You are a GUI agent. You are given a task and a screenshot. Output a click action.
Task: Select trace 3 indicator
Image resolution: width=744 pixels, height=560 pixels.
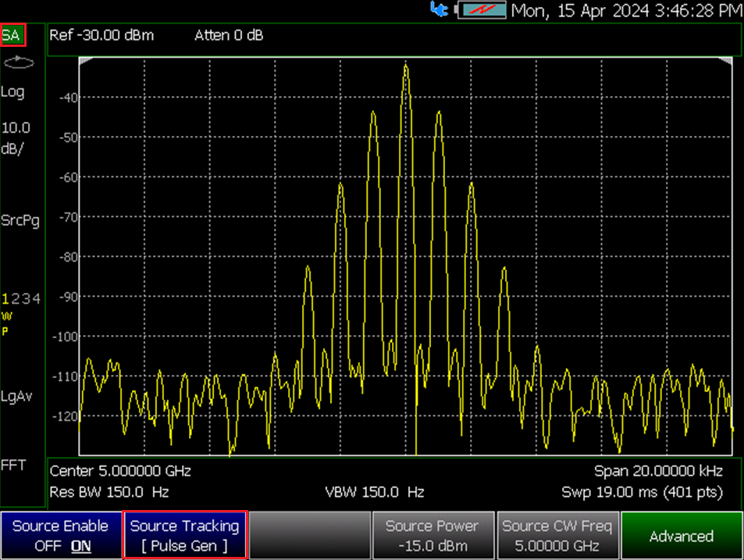26,298
